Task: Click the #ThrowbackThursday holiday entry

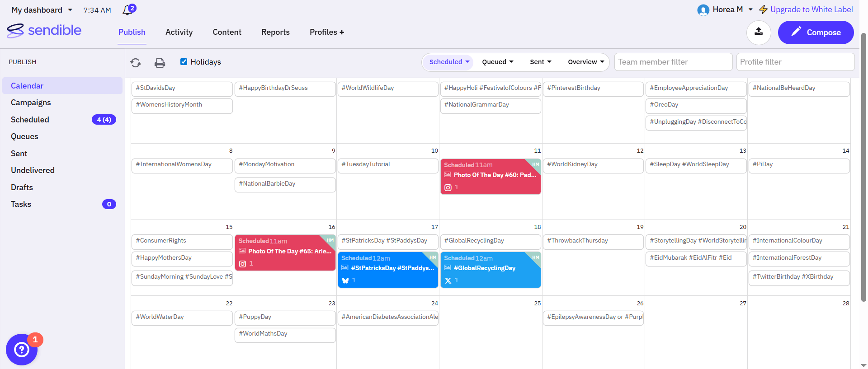Action: pyautogui.click(x=593, y=241)
